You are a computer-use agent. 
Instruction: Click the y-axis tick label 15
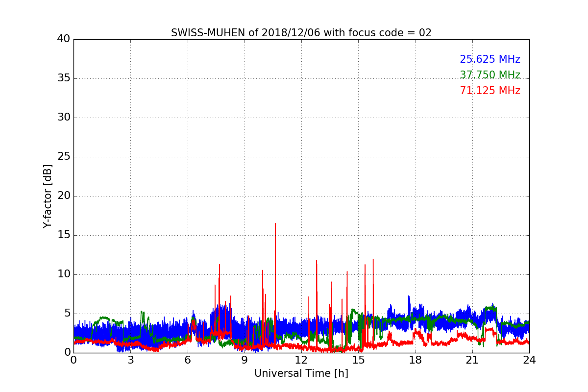click(63, 235)
